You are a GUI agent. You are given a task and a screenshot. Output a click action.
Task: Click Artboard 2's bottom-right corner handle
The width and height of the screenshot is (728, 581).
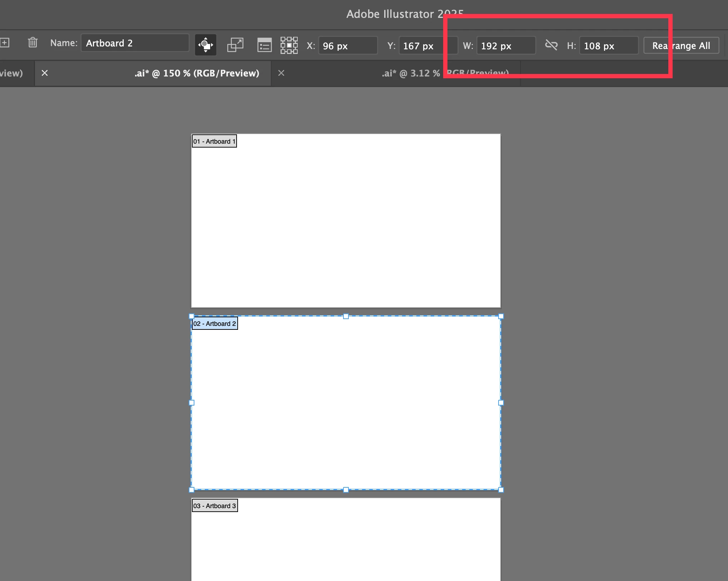[x=501, y=490]
